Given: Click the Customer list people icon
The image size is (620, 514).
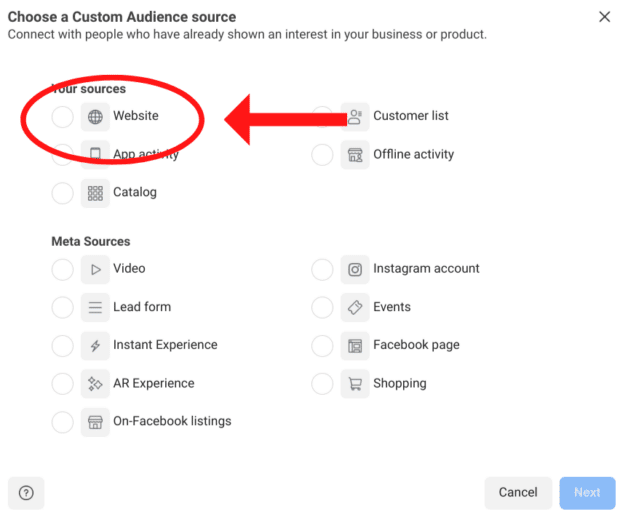Looking at the screenshot, I should point(355,117).
